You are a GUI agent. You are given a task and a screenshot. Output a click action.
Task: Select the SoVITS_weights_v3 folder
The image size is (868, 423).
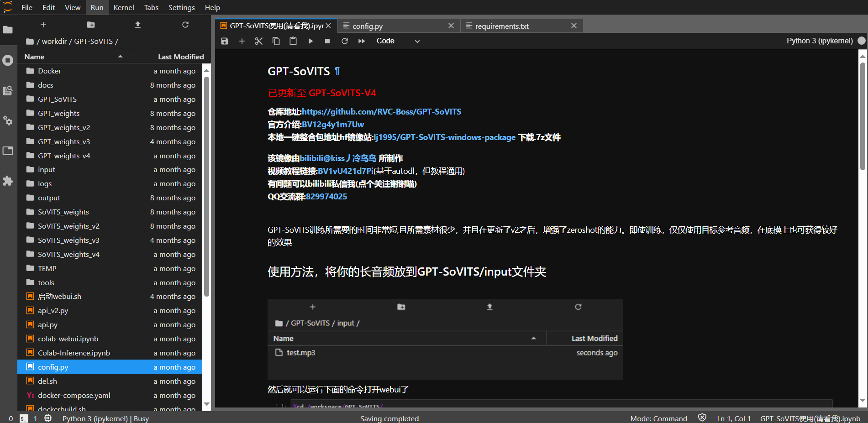110,240
